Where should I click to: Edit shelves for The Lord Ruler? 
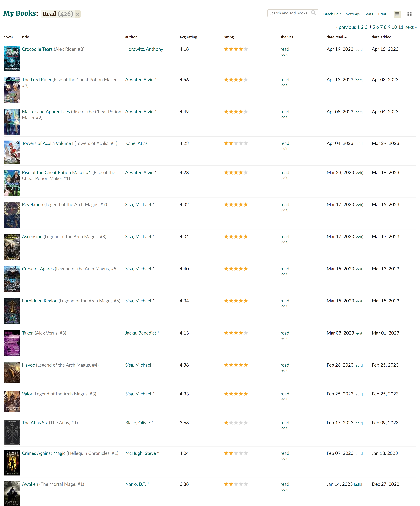click(284, 85)
